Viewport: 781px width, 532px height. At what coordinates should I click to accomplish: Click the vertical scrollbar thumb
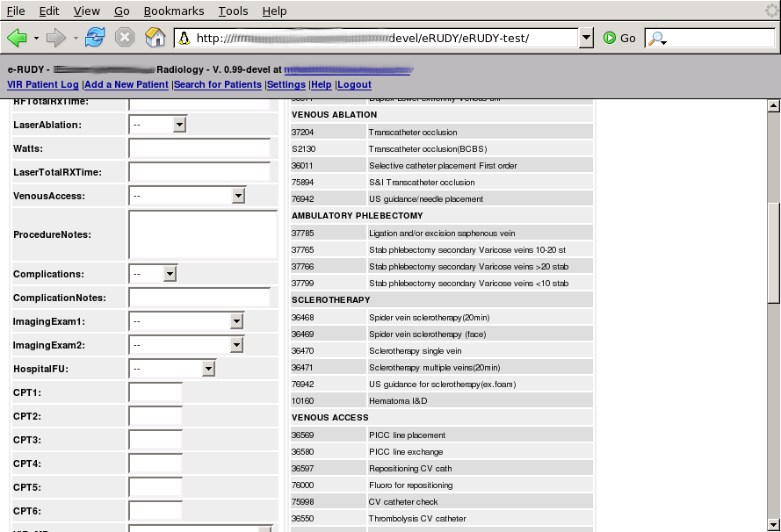tap(773, 252)
